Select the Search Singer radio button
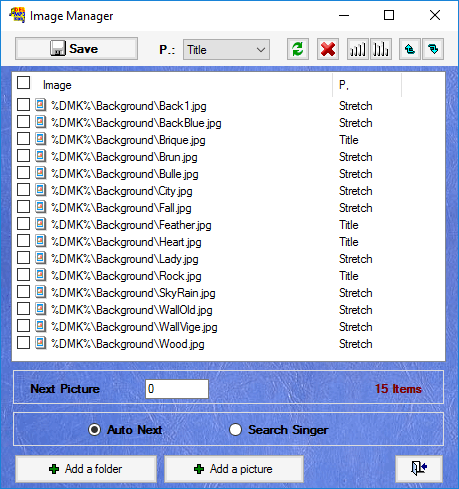The width and height of the screenshot is (459, 489). coord(235,429)
